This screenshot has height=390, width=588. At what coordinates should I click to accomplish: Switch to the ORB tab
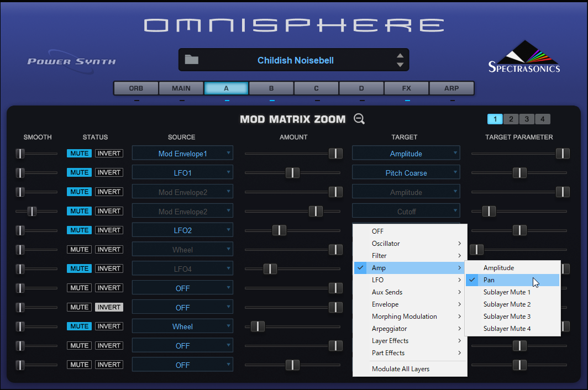[x=136, y=88]
